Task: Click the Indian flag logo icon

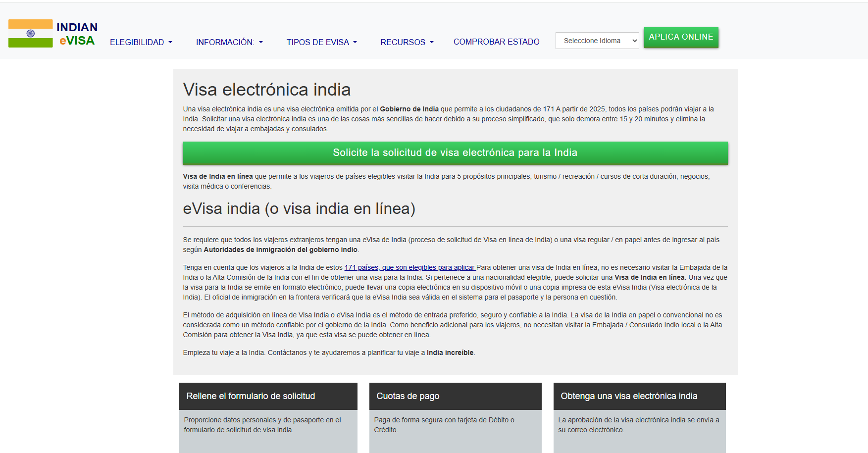Action: coord(30,33)
